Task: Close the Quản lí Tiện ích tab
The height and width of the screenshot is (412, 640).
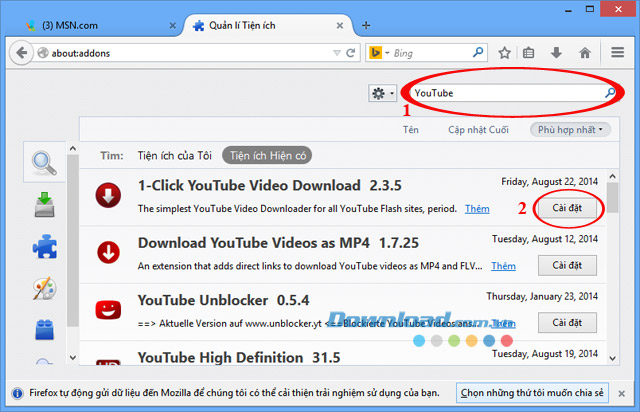Action: point(340,25)
